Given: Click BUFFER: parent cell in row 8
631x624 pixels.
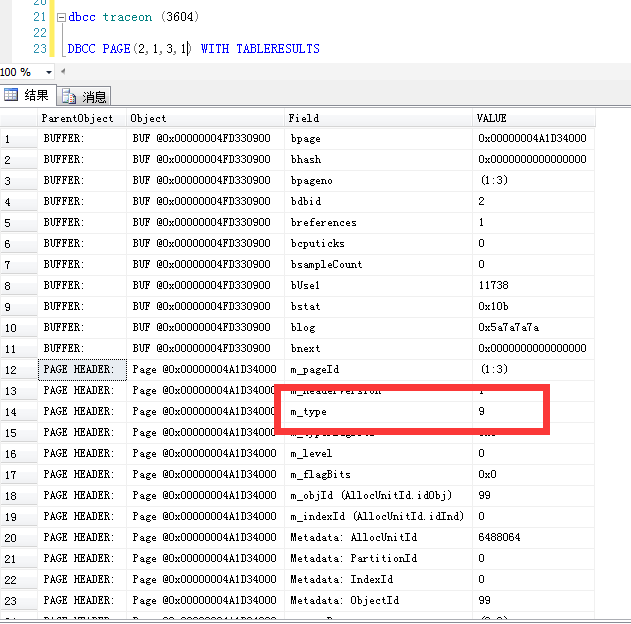Looking at the screenshot, I should pos(82,286).
